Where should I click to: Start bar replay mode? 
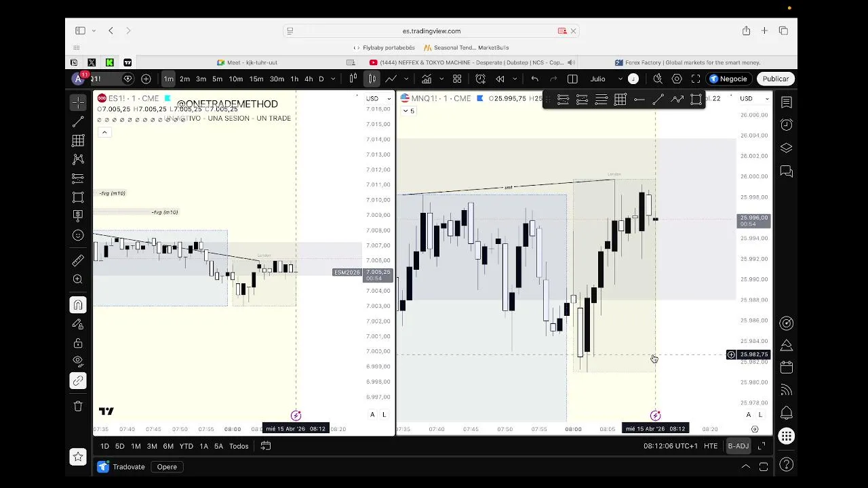[x=500, y=79]
